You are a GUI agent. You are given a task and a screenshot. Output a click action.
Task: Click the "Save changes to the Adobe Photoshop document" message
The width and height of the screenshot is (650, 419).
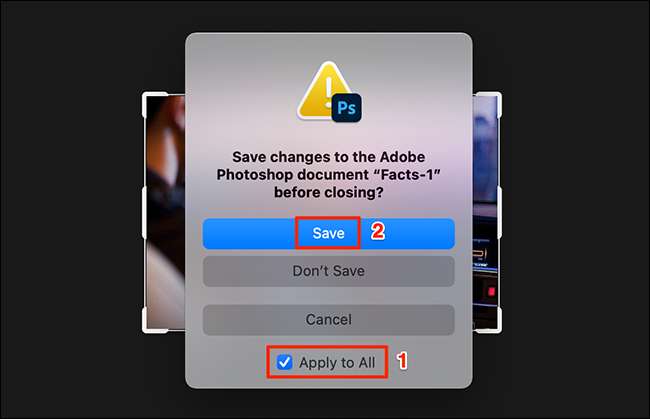[x=328, y=174]
